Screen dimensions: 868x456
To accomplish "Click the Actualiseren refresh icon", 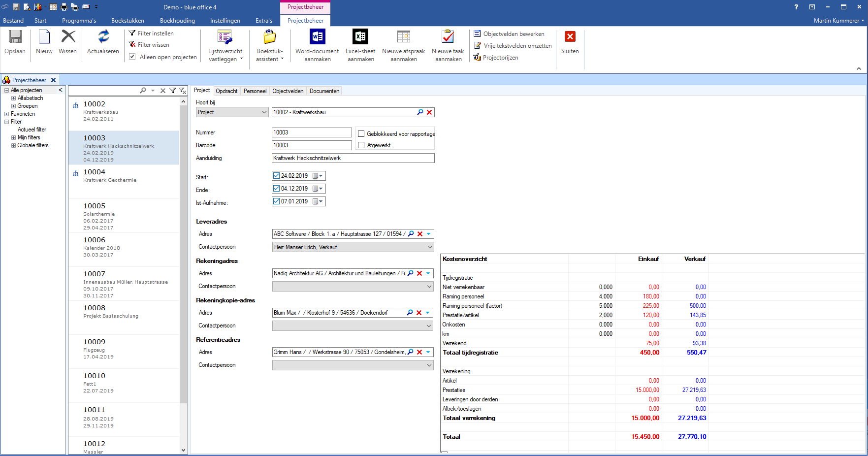I will coord(103,37).
